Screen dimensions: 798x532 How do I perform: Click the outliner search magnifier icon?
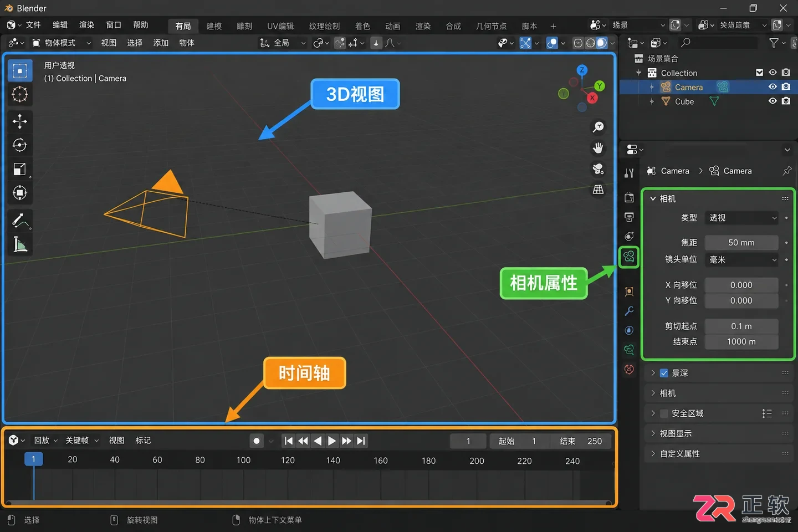[x=686, y=43]
